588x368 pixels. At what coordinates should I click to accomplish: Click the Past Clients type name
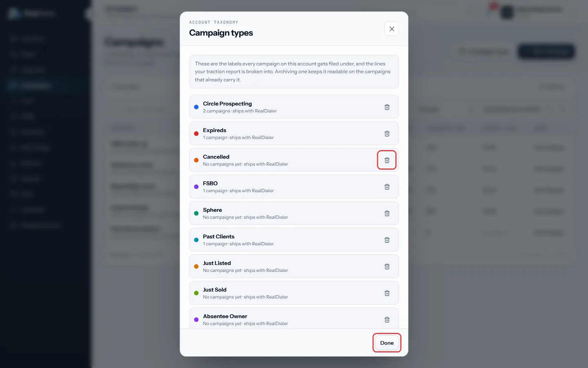(x=218, y=236)
